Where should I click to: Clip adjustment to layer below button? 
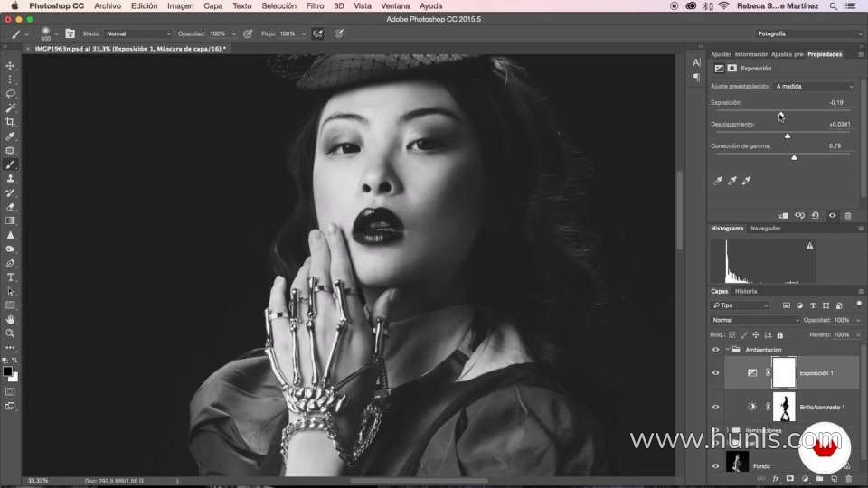click(x=783, y=216)
